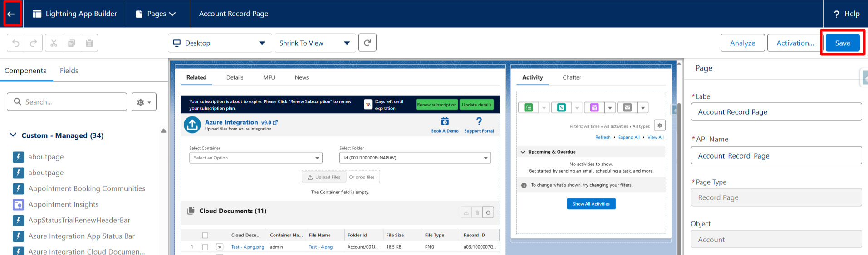The image size is (868, 255).
Task: Click the lightning icon beside Appointment Booking Communities
Action: point(18,188)
